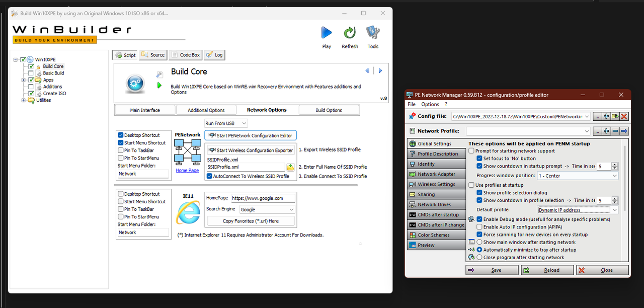Open the Run From USB dropdown
Viewport: 644px width, 308px height.
tap(226, 123)
